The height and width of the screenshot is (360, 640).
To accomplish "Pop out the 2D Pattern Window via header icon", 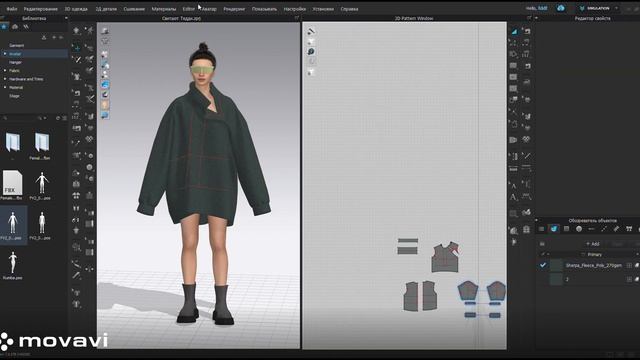I will click(529, 18).
